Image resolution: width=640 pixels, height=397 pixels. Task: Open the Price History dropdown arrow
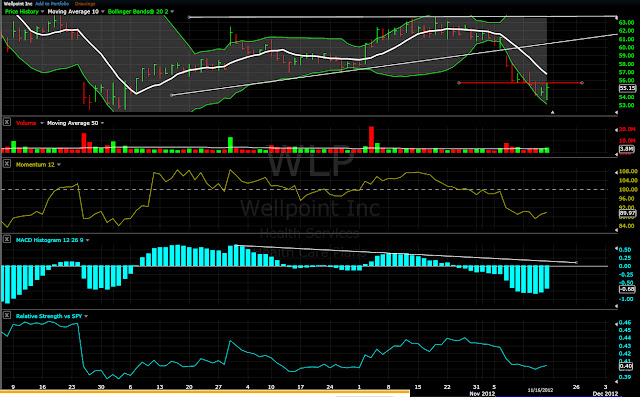(x=42, y=11)
